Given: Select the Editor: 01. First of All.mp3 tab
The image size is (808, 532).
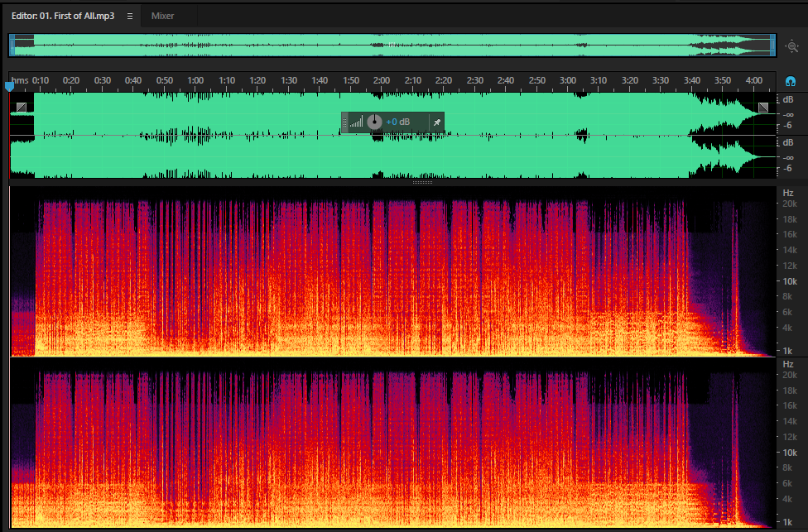Looking at the screenshot, I should [63, 16].
